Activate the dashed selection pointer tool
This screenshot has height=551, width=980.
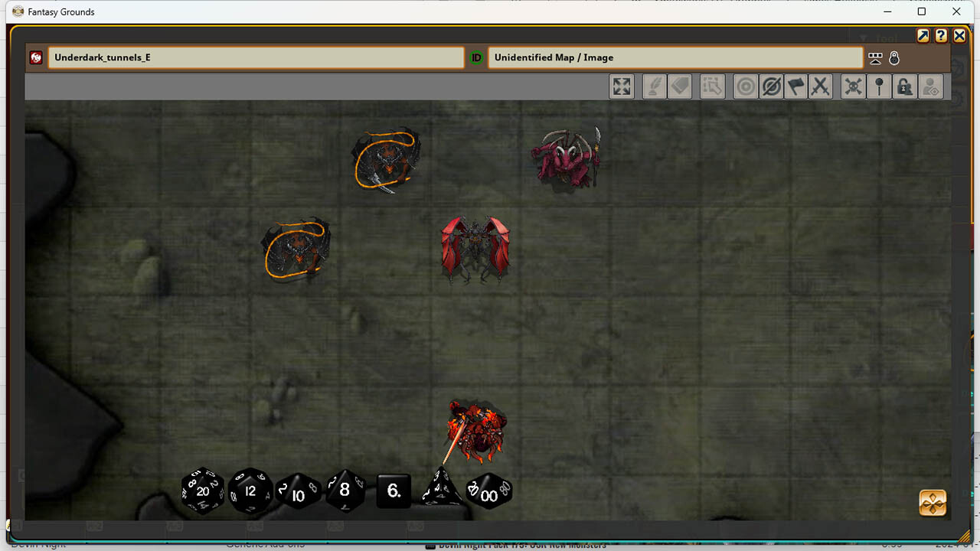[x=712, y=86]
